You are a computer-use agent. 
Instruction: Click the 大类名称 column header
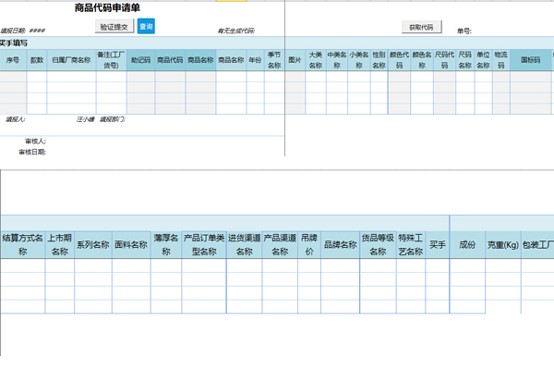click(x=316, y=60)
